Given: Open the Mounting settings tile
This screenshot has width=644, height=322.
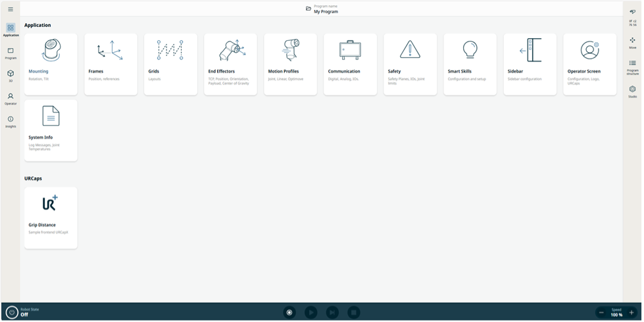Looking at the screenshot, I should coord(51,64).
